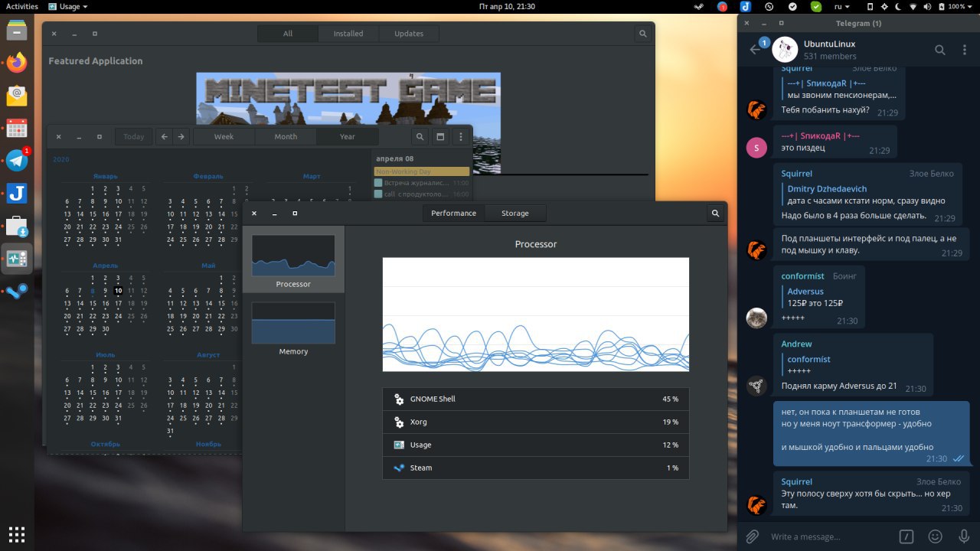980x551 pixels.
Task: Open search in Usage window
Action: tap(715, 214)
